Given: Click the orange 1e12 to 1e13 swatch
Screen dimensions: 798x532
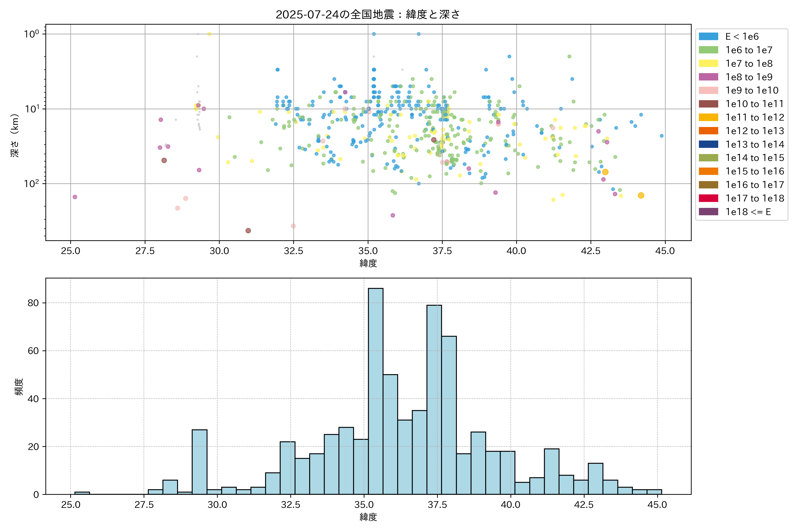Looking at the screenshot, I should click(x=708, y=131).
